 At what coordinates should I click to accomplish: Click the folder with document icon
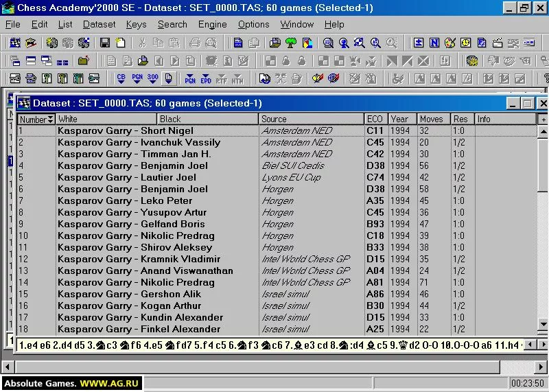(143, 61)
